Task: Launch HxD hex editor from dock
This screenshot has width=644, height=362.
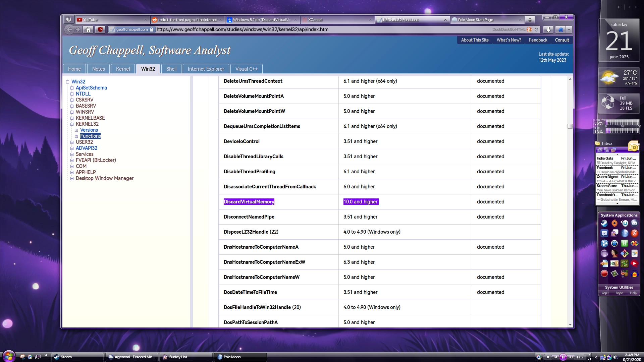Action: [x=614, y=263]
